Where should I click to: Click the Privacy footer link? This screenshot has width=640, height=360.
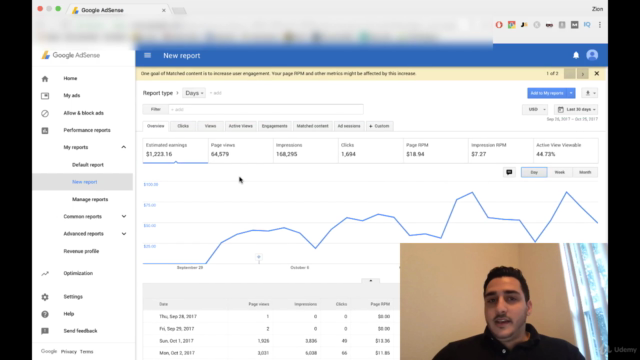pyautogui.click(x=69, y=352)
